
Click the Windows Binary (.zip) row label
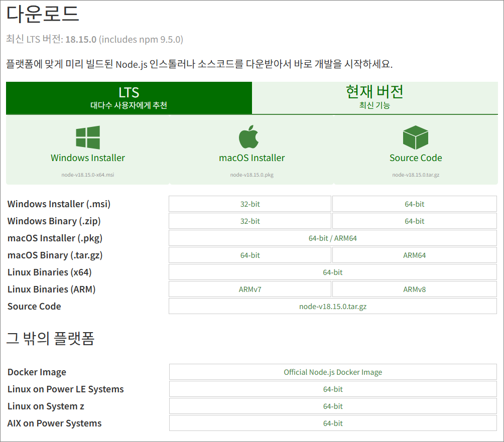tap(54, 221)
